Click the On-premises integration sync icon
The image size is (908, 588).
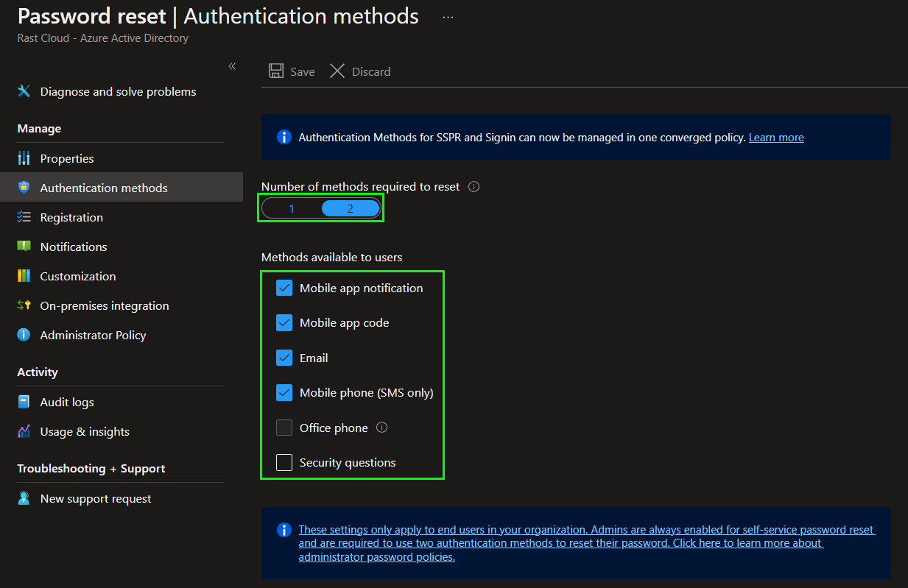pos(24,305)
